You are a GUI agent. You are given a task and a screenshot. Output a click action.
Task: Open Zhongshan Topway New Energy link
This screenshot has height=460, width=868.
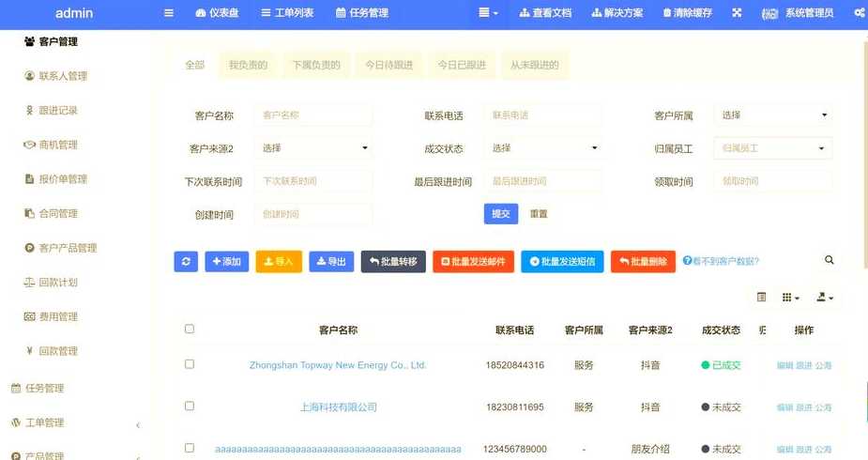(x=338, y=365)
